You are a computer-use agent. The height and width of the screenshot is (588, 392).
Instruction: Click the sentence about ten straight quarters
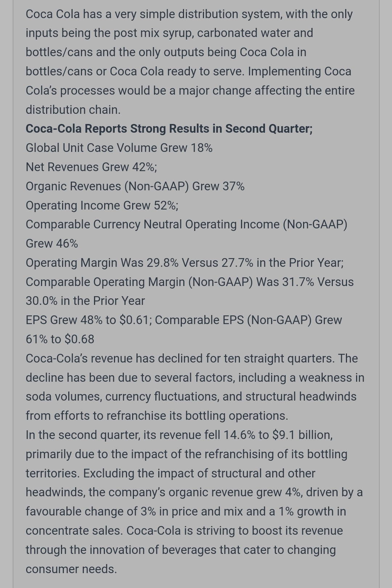(x=192, y=359)
